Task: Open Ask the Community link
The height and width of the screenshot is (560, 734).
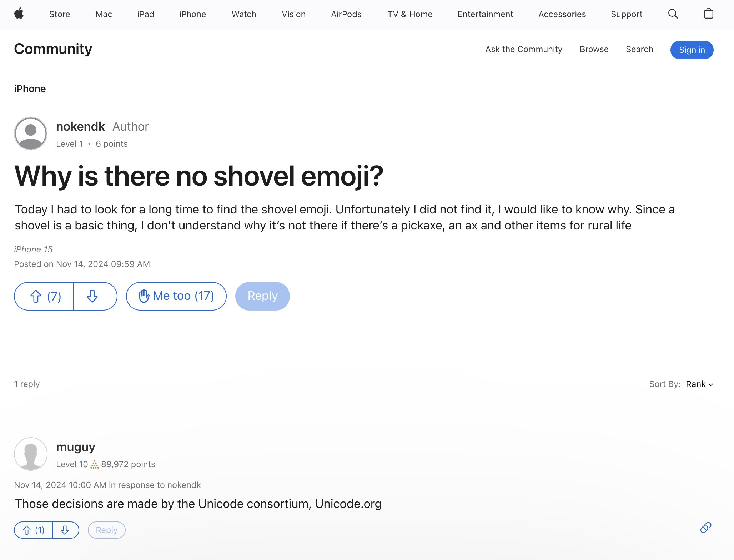Action: point(523,49)
